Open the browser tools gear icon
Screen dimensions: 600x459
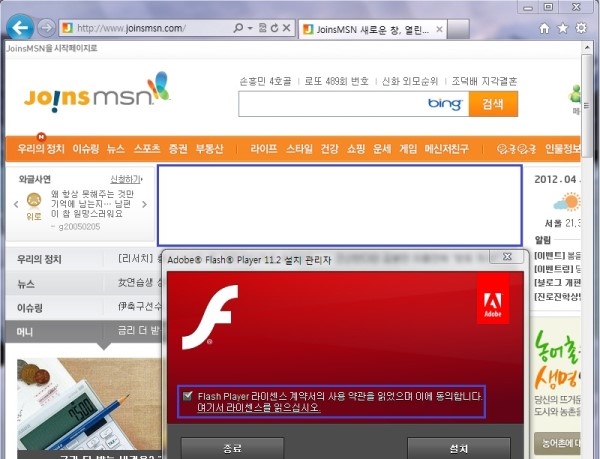[582, 29]
